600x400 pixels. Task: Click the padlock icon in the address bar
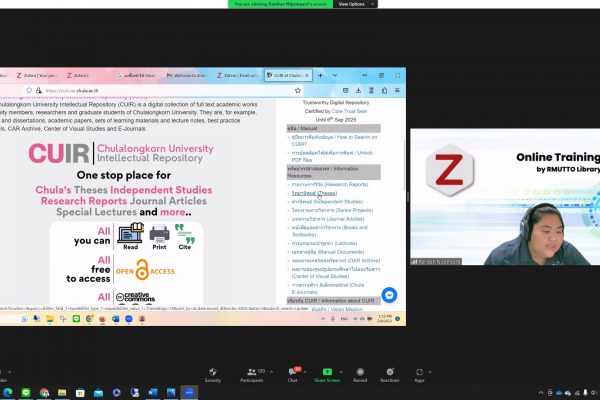(39, 90)
